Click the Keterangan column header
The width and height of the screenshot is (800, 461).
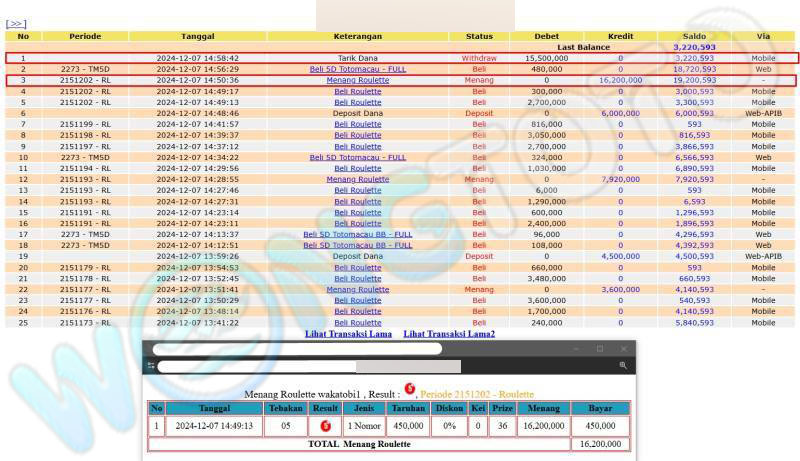tap(358, 36)
